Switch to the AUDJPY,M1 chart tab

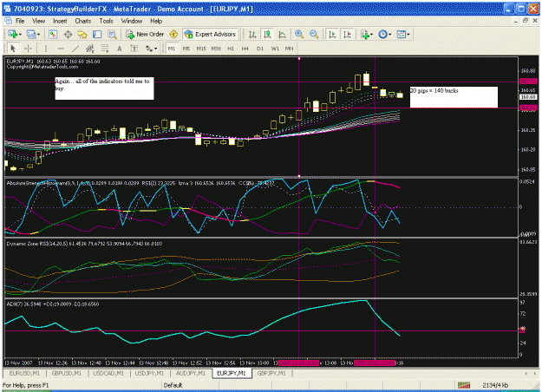coord(191,373)
